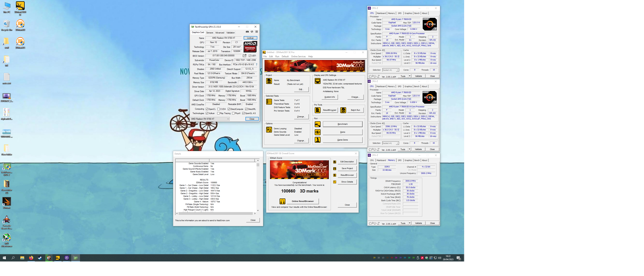Click the Game Demo joystick icon
This screenshot has height=276, width=644.
[x=317, y=140]
